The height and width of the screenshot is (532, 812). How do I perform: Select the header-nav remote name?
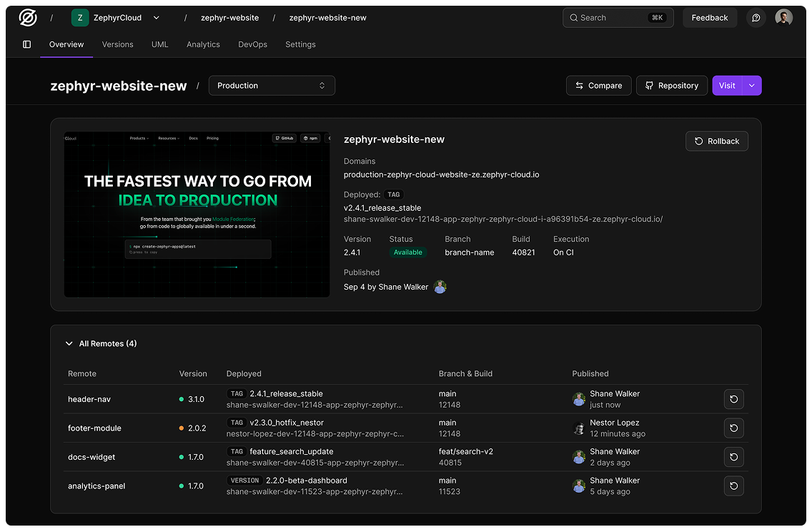[x=89, y=400]
